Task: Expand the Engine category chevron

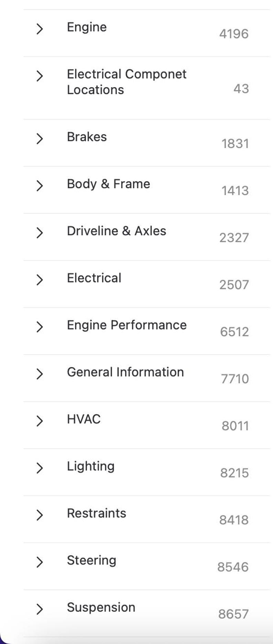Action: 40,29
